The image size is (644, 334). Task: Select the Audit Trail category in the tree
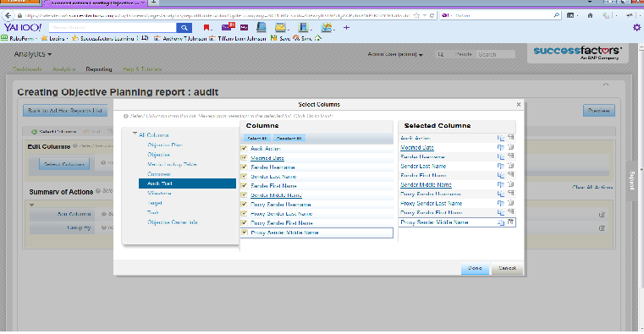[x=187, y=183]
